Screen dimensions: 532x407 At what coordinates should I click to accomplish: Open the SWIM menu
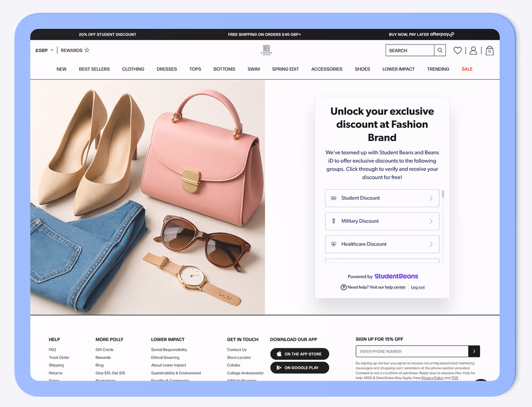click(x=254, y=69)
